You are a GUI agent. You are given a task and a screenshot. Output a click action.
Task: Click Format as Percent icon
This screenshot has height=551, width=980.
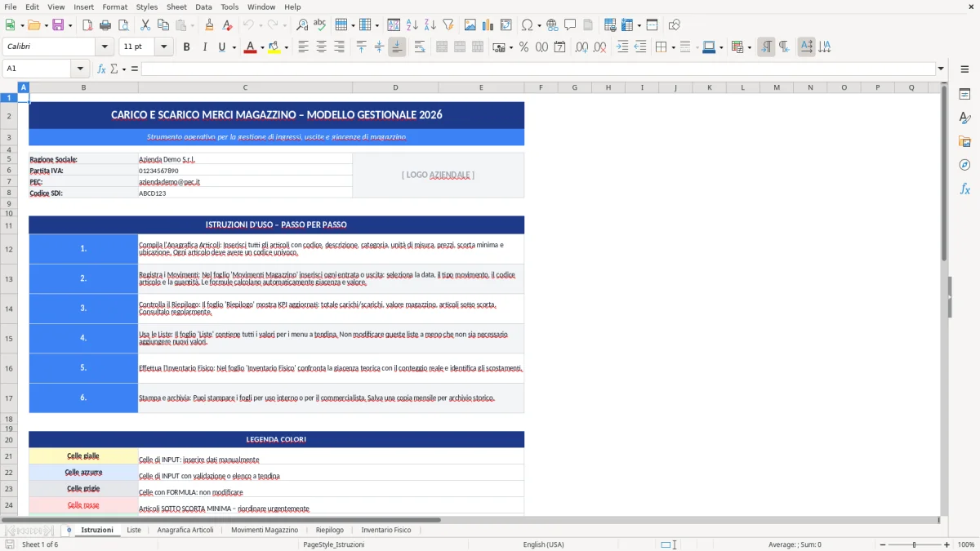523,47
